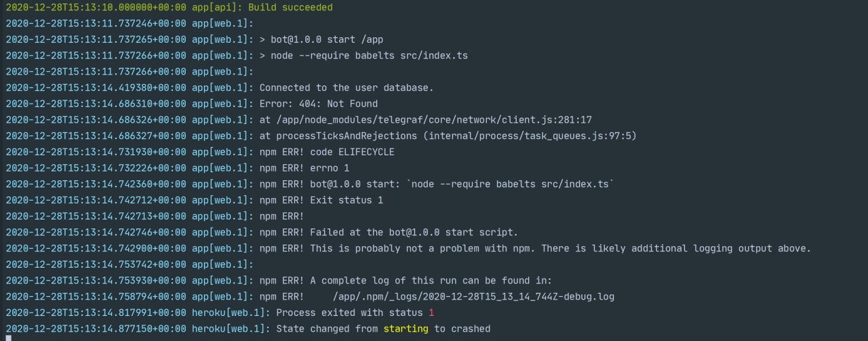This screenshot has width=868, height=341.
Task: Click "Failed at the bot@1.0.0 start script."
Action: [414, 232]
